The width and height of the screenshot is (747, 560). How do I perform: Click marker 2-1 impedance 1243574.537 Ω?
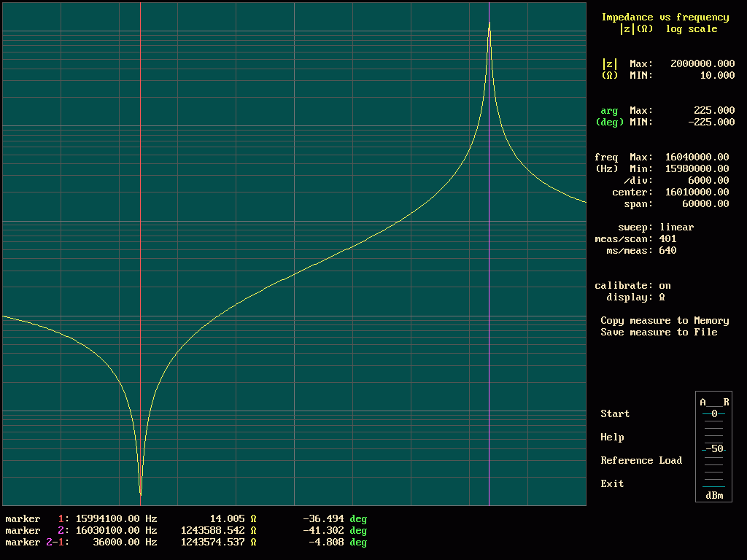(x=219, y=542)
